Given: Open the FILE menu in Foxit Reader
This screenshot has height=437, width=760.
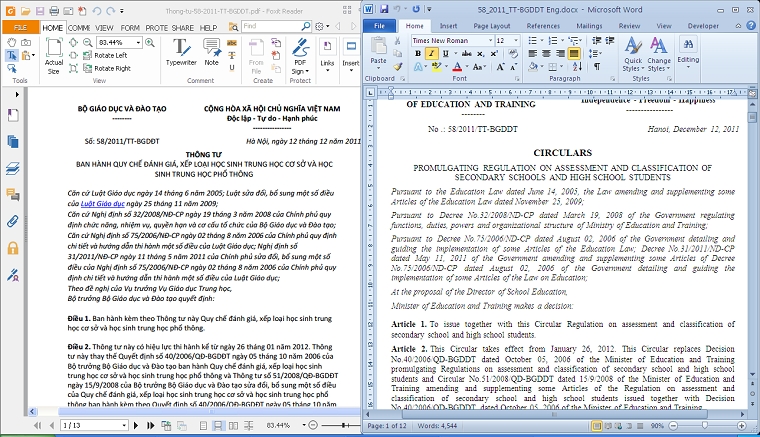Looking at the screenshot, I should click(20, 27).
